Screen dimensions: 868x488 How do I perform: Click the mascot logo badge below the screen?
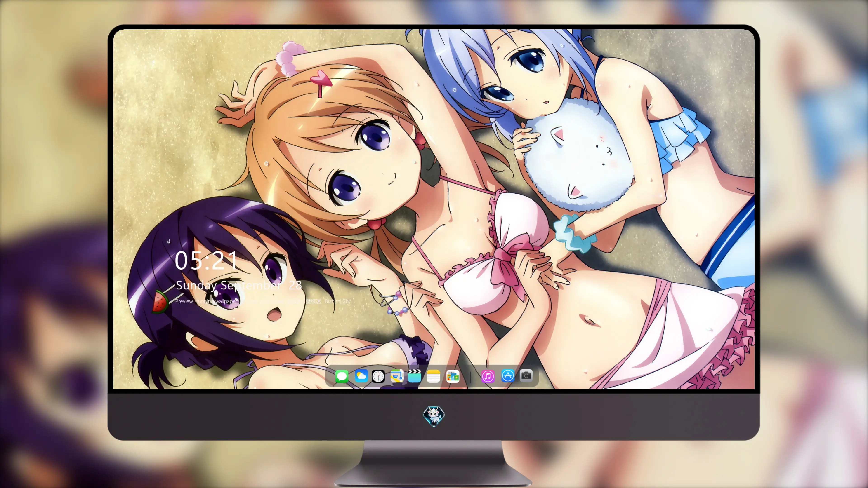(x=434, y=416)
